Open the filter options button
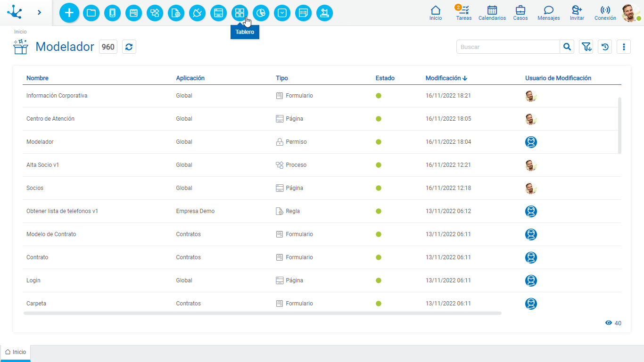644x362 pixels. tap(586, 47)
